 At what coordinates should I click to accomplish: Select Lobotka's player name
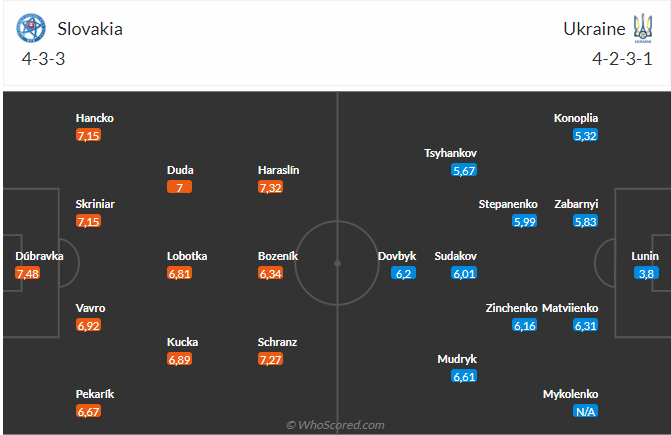[187, 256]
